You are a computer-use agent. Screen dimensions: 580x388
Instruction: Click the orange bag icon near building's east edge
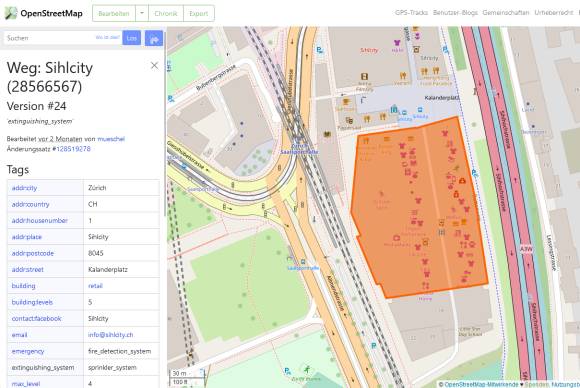coord(462,180)
